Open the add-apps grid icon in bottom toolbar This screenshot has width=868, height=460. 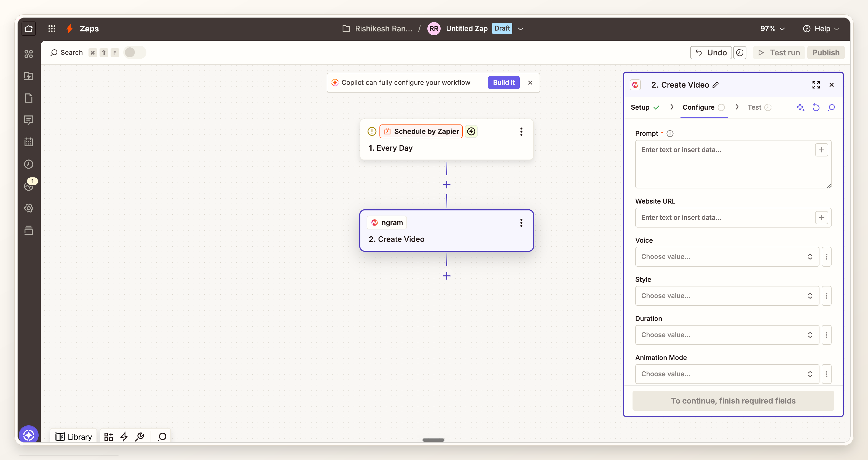(x=109, y=437)
